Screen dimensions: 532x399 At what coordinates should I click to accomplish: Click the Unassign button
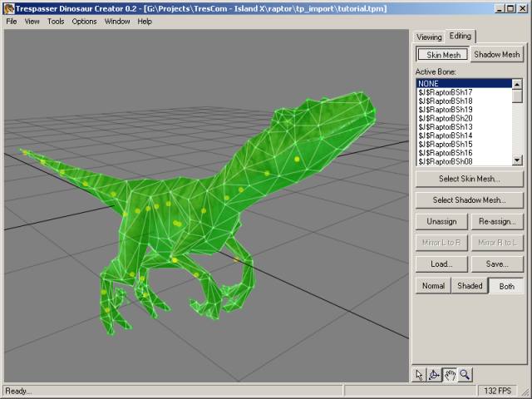[441, 222]
